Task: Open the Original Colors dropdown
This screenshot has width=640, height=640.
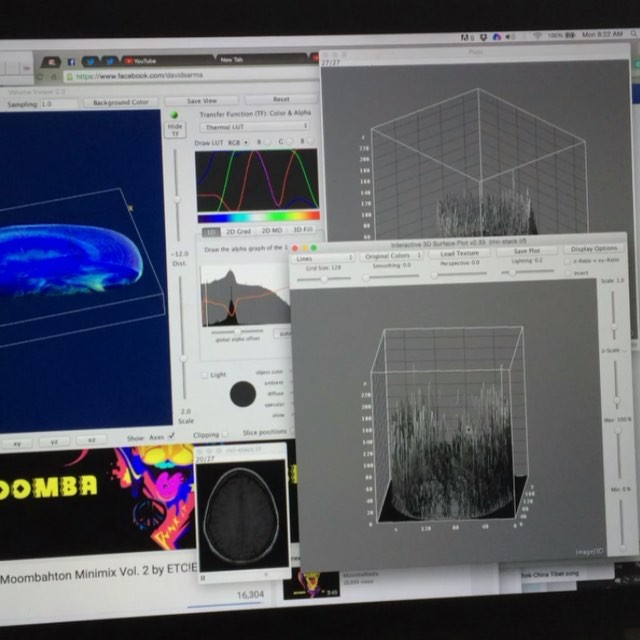Action: [390, 255]
